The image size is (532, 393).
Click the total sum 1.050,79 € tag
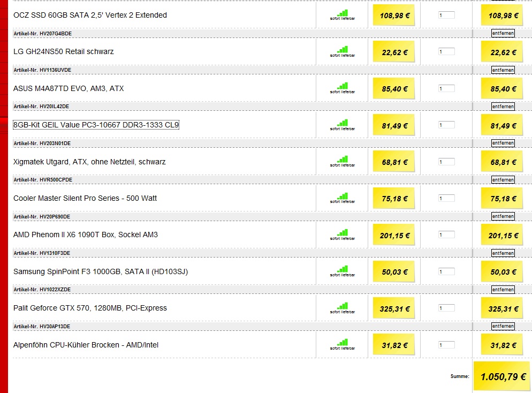point(503,376)
